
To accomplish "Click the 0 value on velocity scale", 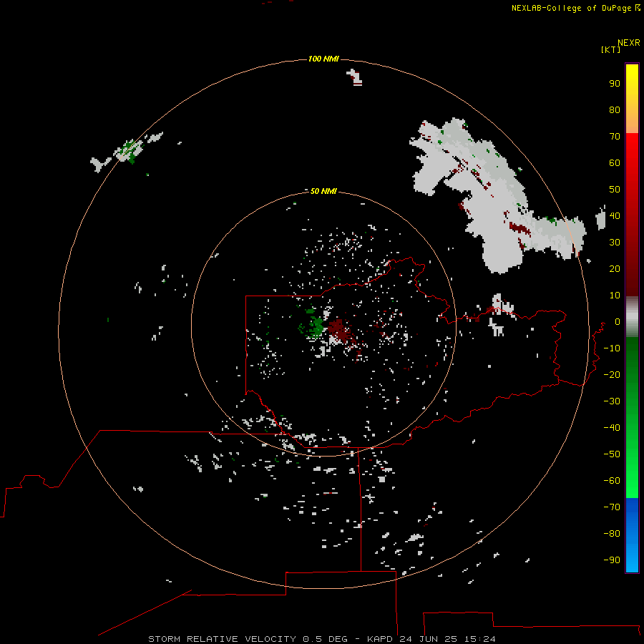I will [617, 322].
